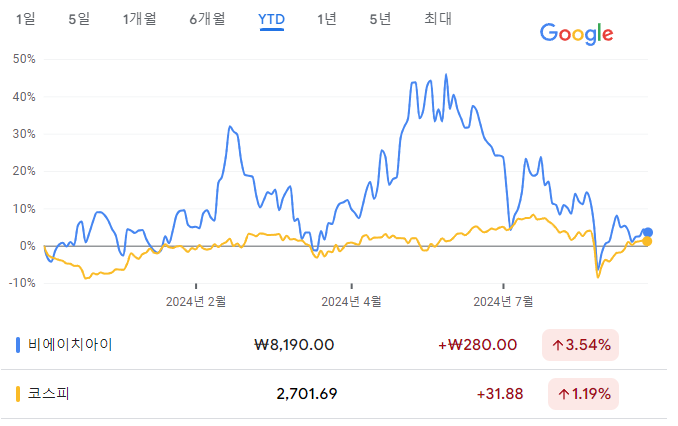This screenshot has width=678, height=426.
Task: Click the 2024년 2월 axis label
Action: (196, 301)
